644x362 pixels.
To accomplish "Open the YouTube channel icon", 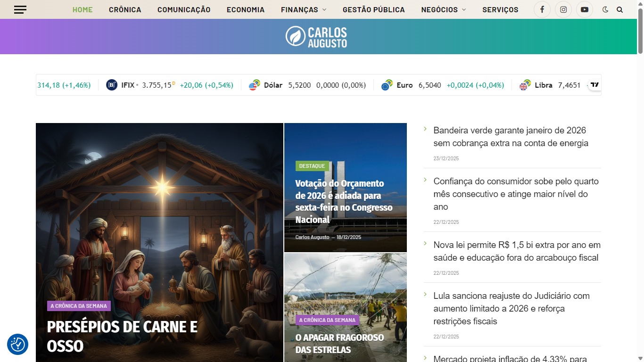I will (585, 9).
